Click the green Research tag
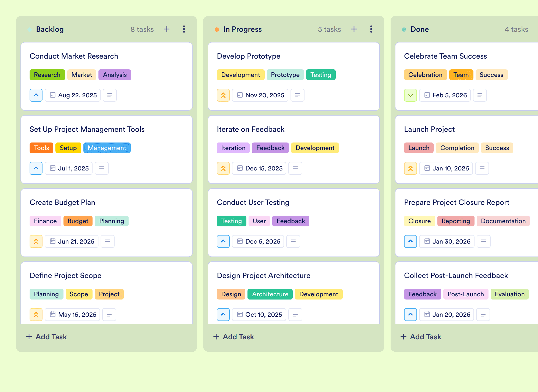 click(47, 75)
